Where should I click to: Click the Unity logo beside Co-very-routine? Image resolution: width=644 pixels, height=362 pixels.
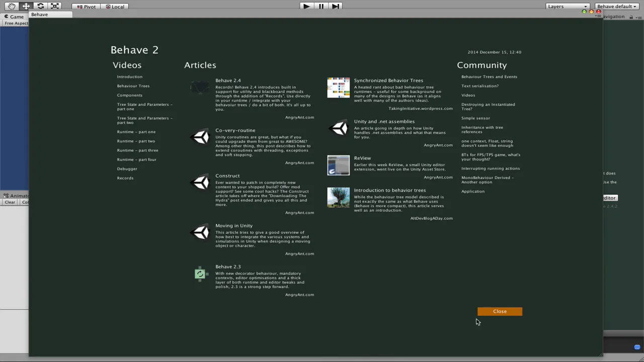(x=200, y=137)
